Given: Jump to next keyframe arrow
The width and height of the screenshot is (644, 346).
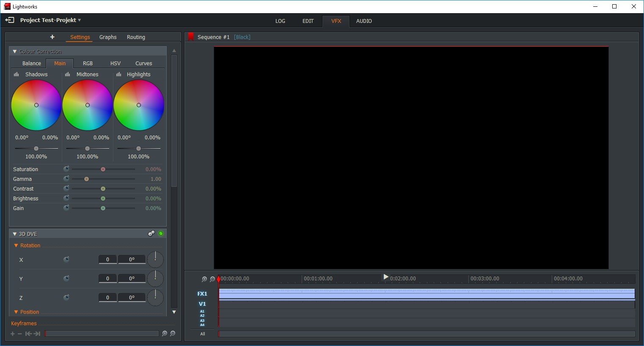Looking at the screenshot, I should 37,334.
